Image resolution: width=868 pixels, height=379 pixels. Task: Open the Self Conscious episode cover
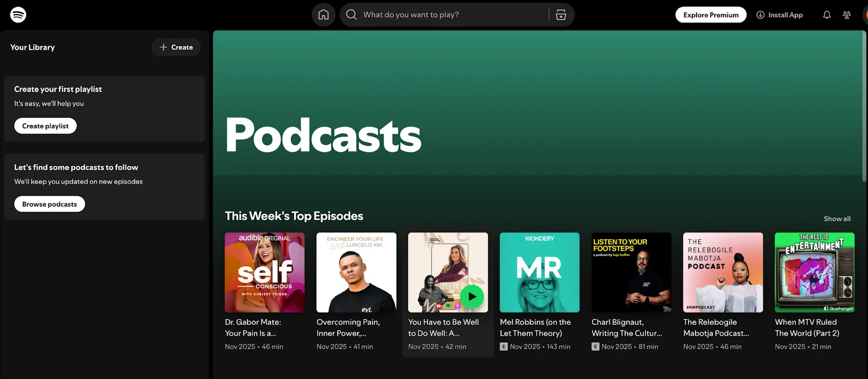265,272
